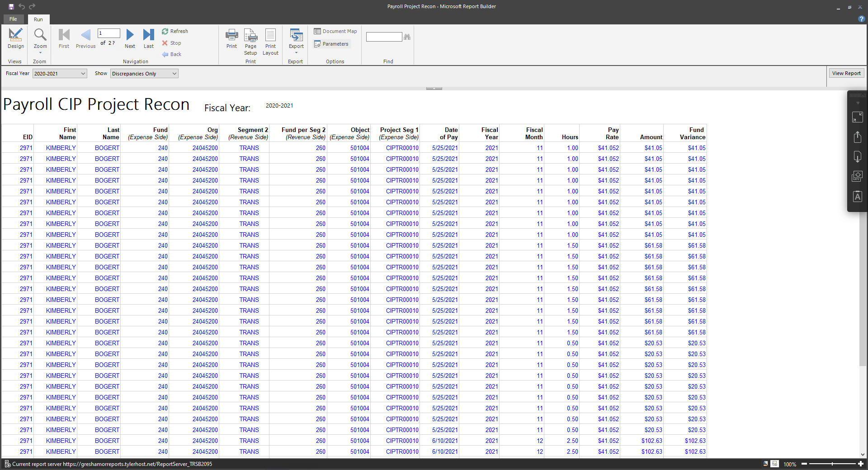Go to the Next report page
The height and width of the screenshot is (470, 868).
pyautogui.click(x=130, y=38)
